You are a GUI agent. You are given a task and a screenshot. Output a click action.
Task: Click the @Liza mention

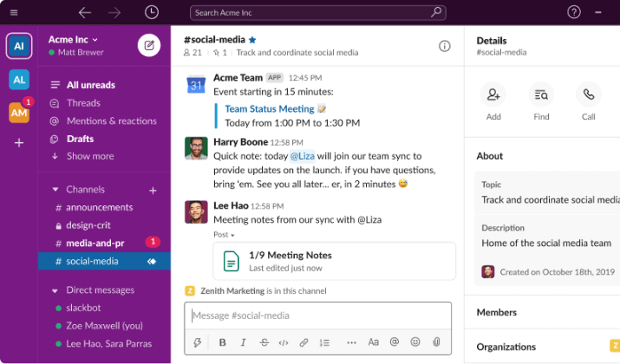[302, 156]
